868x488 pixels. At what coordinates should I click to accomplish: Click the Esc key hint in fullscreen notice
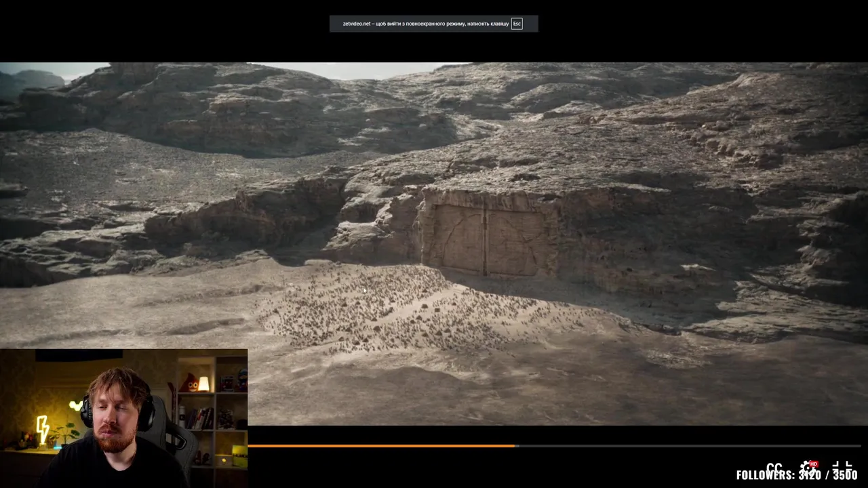pos(517,24)
